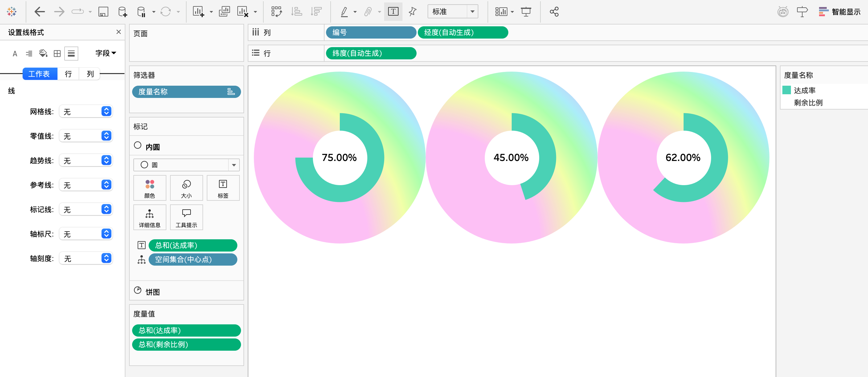Click the 达成率 legend color swatch
The width and height of the screenshot is (868, 377).
pyautogui.click(x=786, y=90)
